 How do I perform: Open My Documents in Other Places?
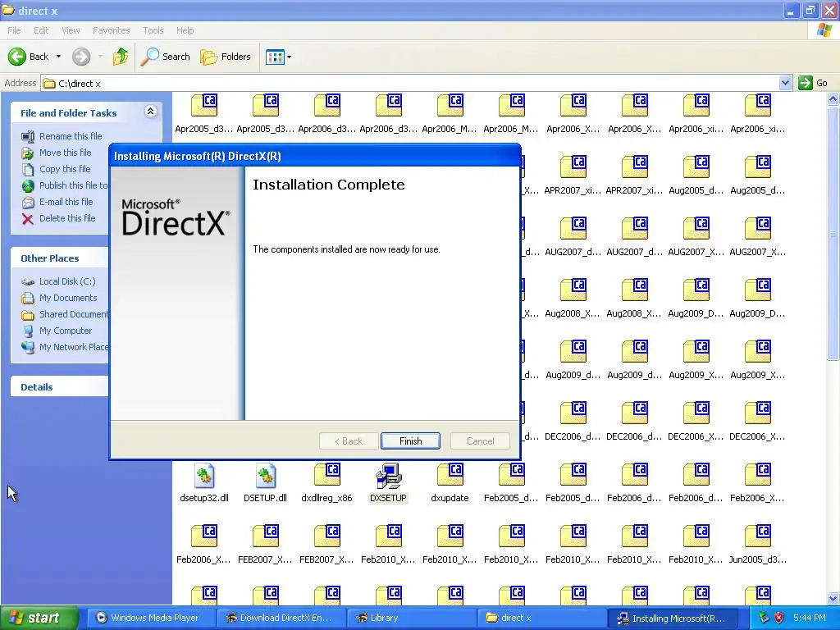tap(68, 298)
